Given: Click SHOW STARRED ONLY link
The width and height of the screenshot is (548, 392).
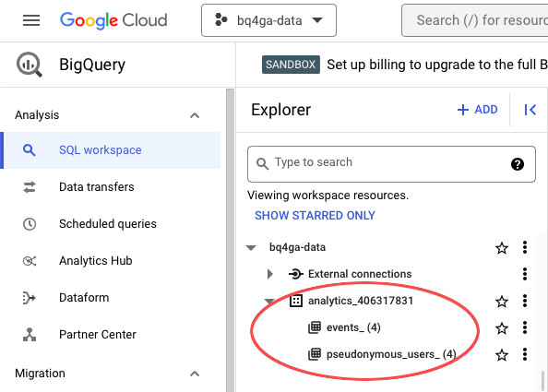Looking at the screenshot, I should coord(315,215).
